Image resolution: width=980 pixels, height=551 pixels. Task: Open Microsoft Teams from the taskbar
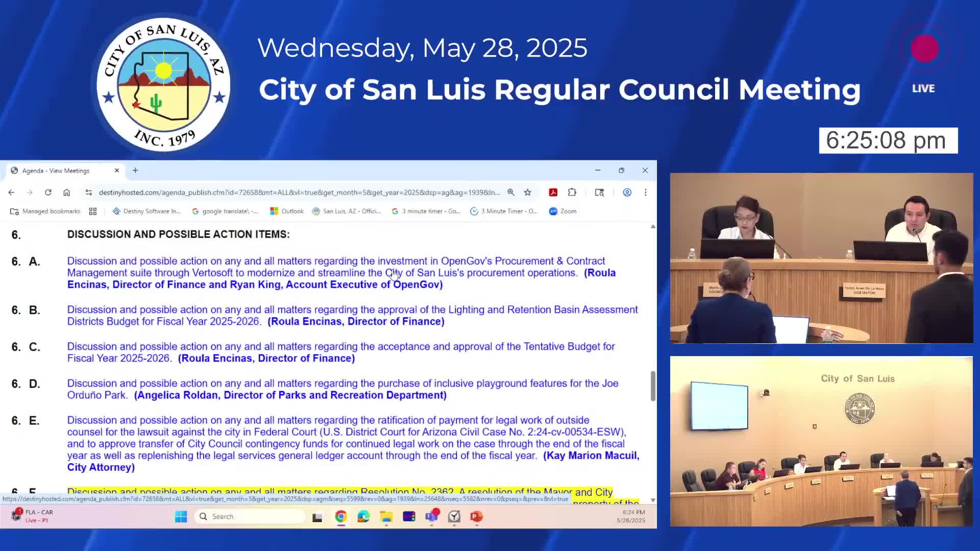coord(432,517)
